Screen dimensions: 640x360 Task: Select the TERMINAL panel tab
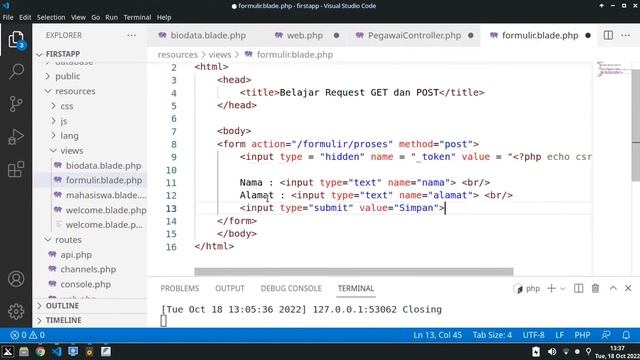click(x=356, y=289)
